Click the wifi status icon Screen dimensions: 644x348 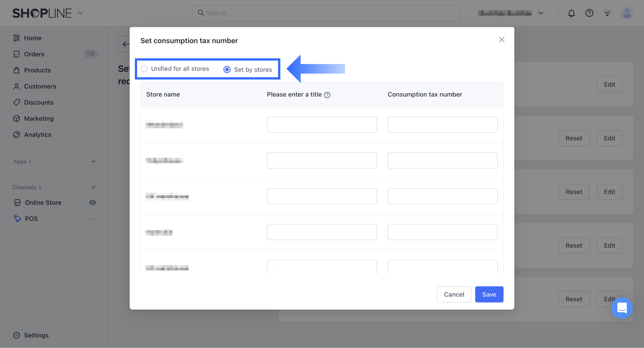(x=607, y=13)
